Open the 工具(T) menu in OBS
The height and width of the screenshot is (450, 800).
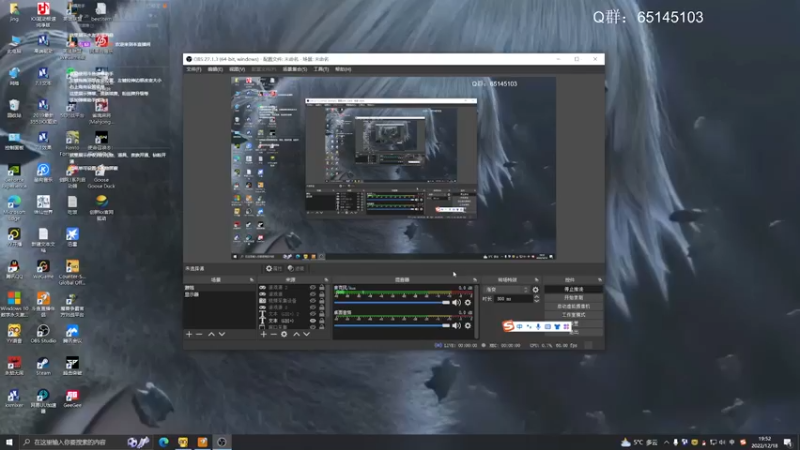pos(321,69)
